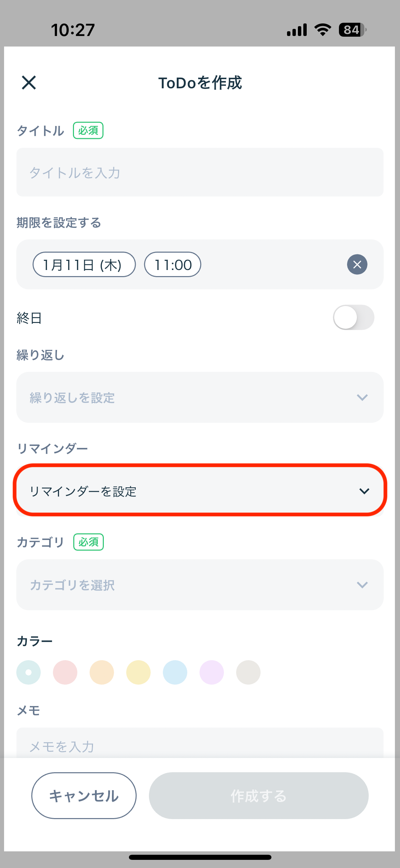Select the teal color swatch
Screen dimensions: 400x868
coord(28,672)
